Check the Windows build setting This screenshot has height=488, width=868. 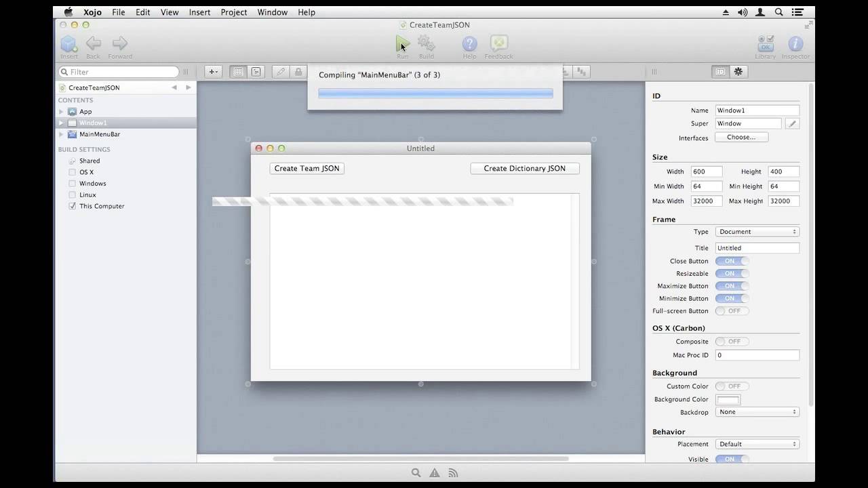coord(72,184)
